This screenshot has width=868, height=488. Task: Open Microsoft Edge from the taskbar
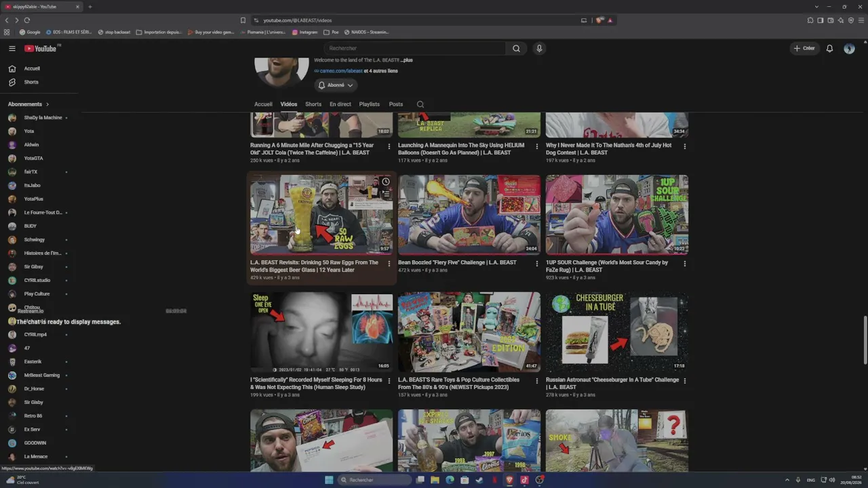click(450, 480)
